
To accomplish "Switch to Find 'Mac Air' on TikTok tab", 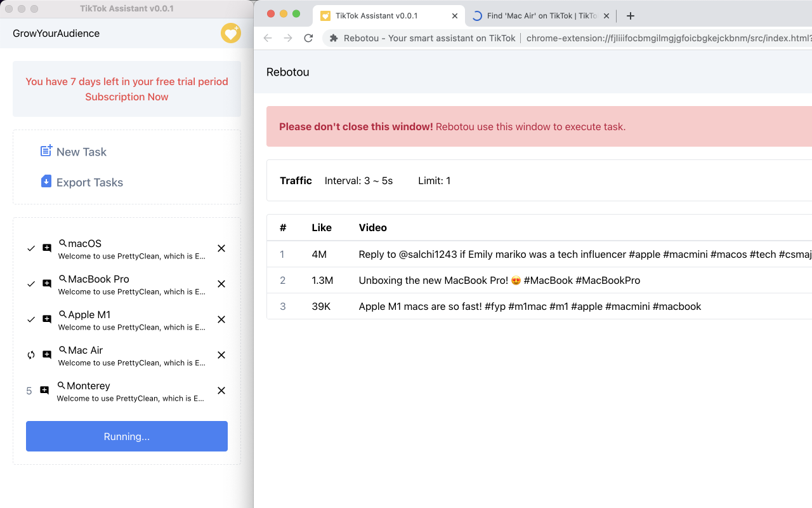I will coord(540,16).
